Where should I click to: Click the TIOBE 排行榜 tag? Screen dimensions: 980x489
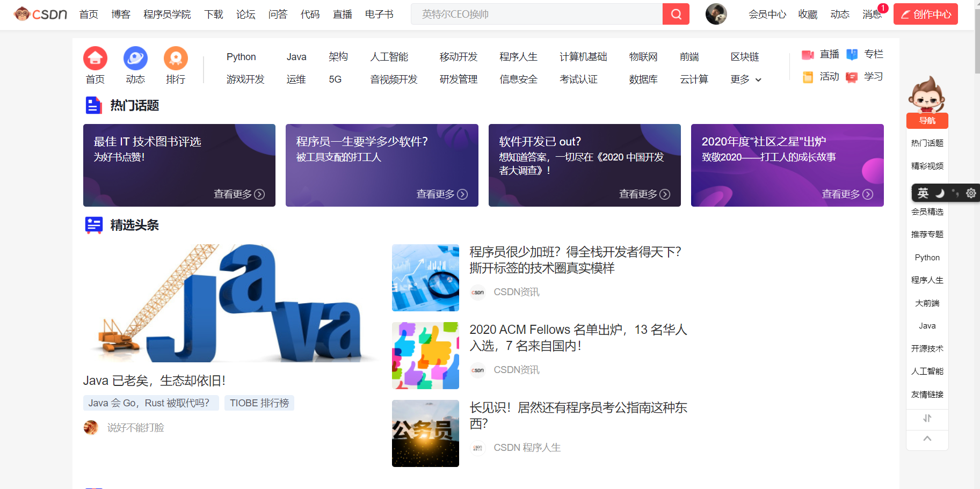(259, 403)
